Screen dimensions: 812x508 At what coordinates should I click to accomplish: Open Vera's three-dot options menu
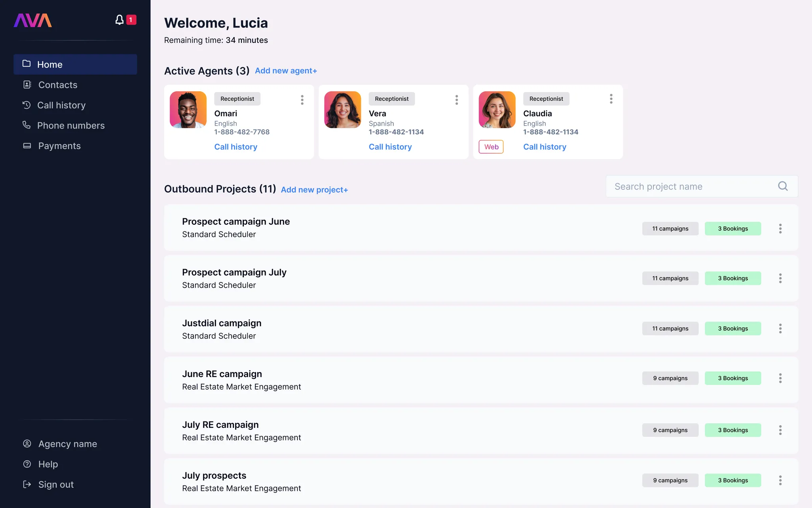click(x=457, y=100)
